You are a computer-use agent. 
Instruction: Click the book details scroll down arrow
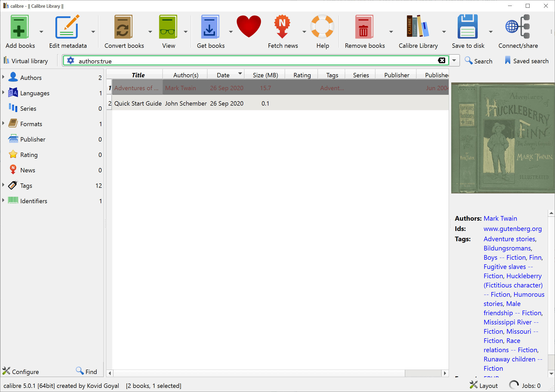coord(551,374)
